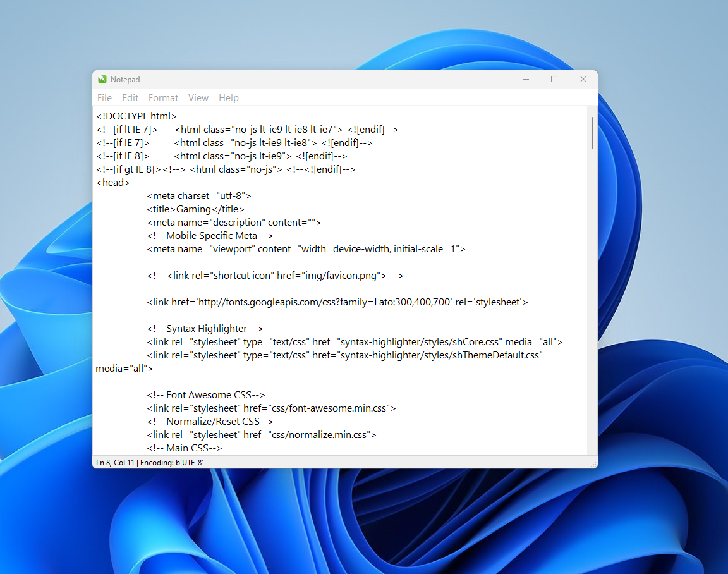
Task: Click the resize grip in window corner
Action: (593, 464)
